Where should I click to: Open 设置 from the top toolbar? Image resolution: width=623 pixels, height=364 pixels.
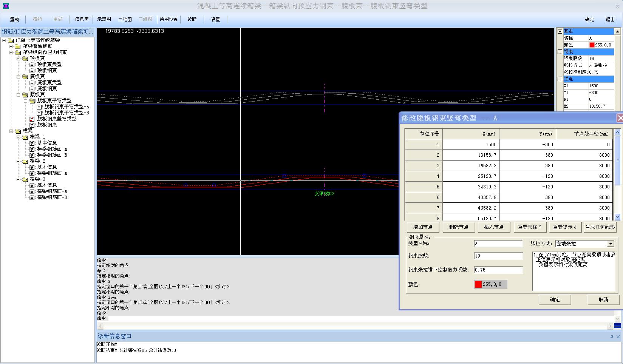click(x=215, y=19)
